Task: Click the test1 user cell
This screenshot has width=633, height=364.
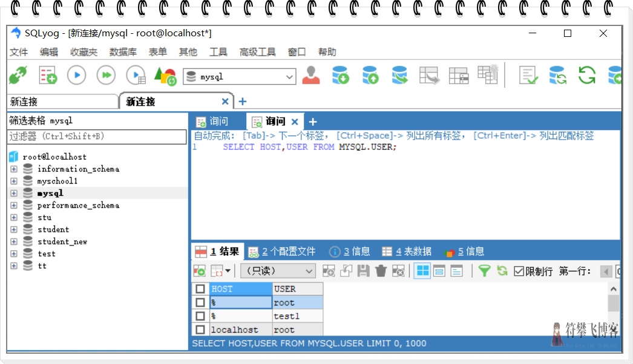Action: click(298, 316)
